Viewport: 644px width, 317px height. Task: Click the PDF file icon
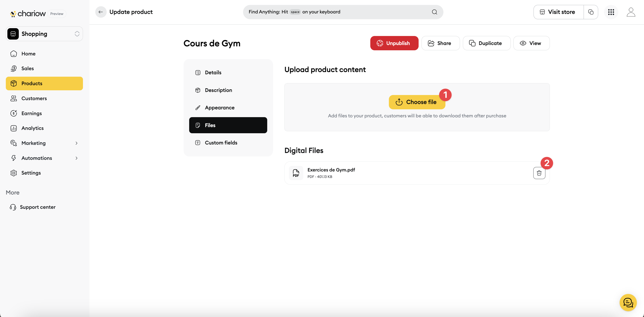296,173
